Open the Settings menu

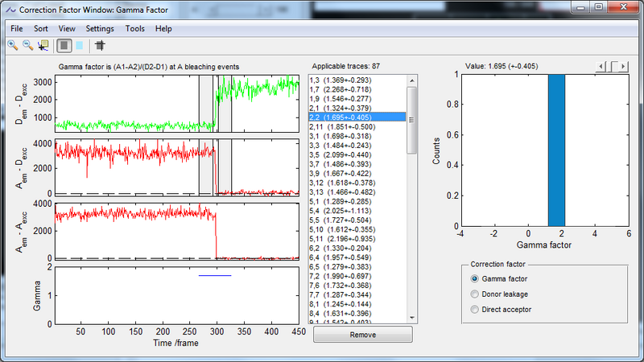100,28
